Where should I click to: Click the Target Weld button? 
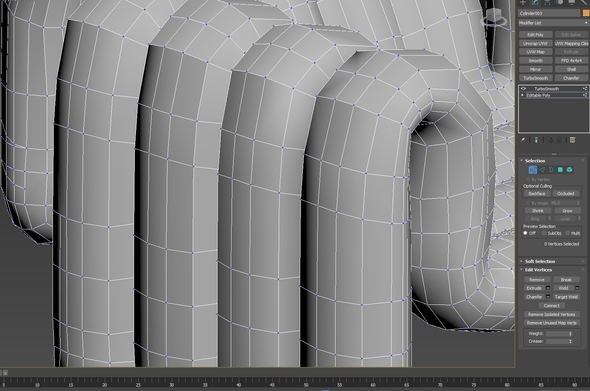566,297
